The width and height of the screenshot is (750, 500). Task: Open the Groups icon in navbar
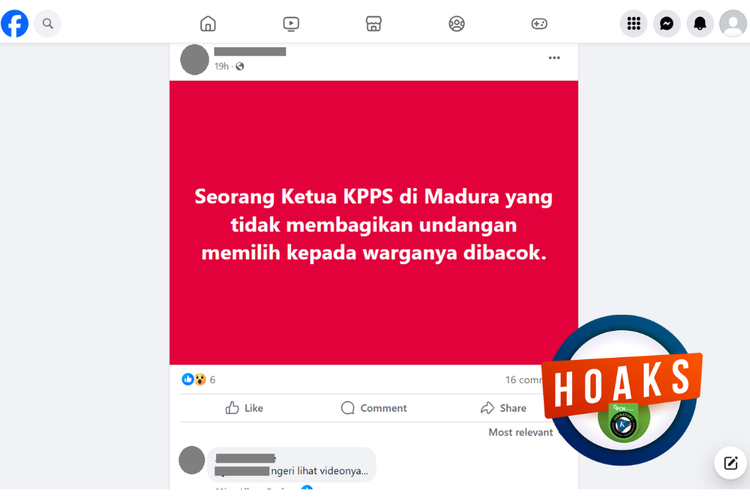[457, 23]
